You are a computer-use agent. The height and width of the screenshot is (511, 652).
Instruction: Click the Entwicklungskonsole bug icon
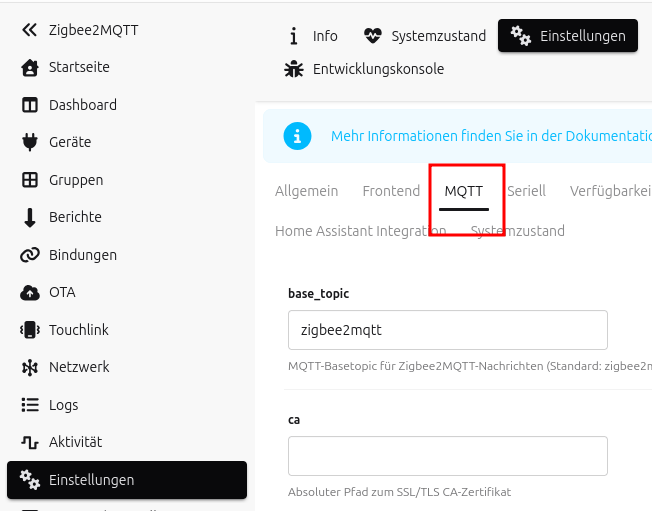coord(293,69)
